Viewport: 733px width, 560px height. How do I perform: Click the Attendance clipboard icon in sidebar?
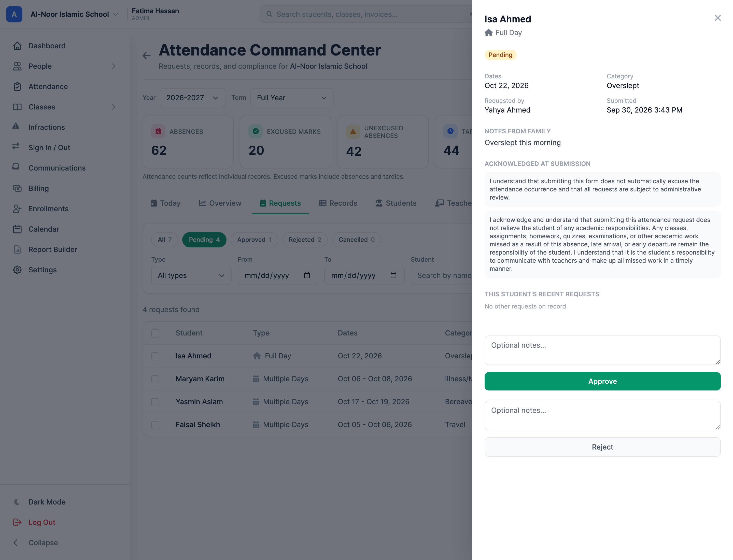pos(17,87)
